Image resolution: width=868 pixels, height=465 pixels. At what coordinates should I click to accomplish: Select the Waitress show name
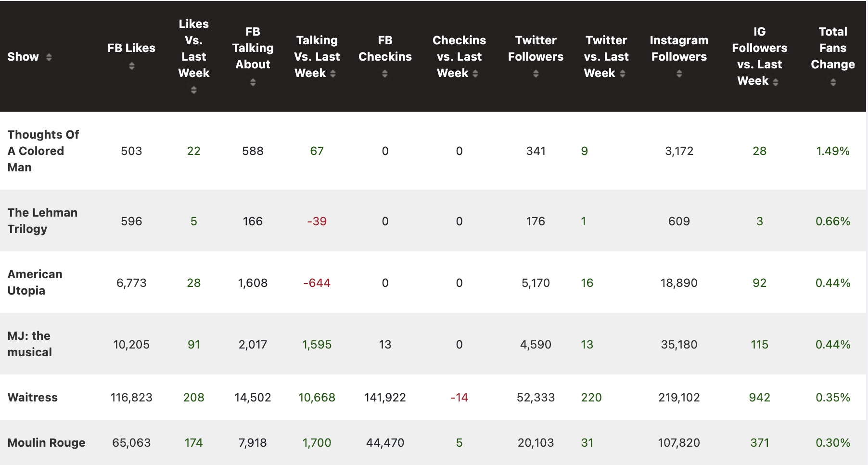[x=33, y=397]
